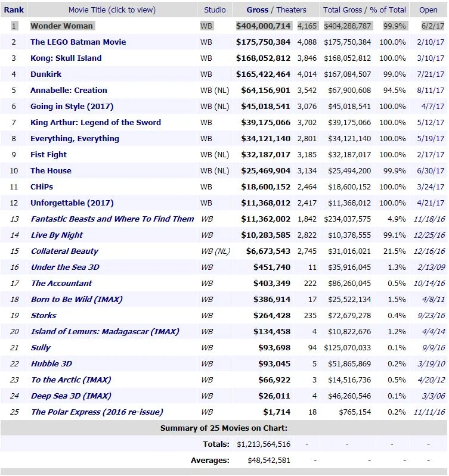Select Wonder Woman gross $404,000,714
This screenshot has width=449, height=476.
[263, 26]
